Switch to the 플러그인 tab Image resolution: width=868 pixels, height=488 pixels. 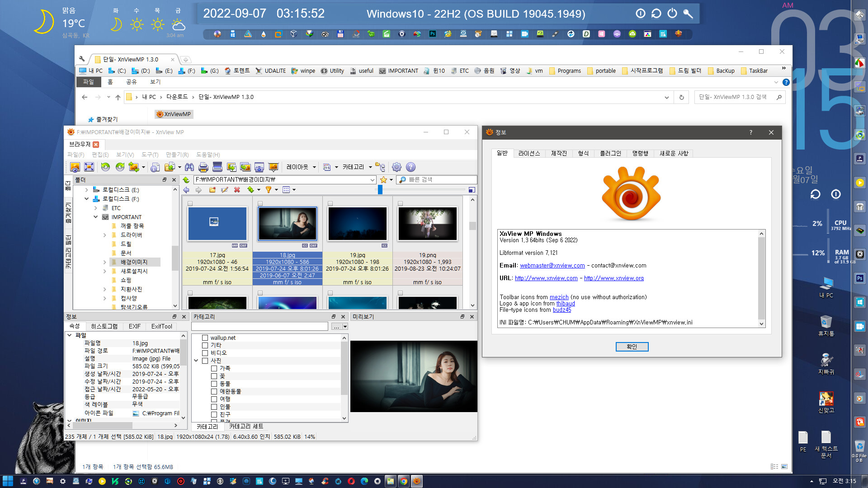tap(610, 154)
